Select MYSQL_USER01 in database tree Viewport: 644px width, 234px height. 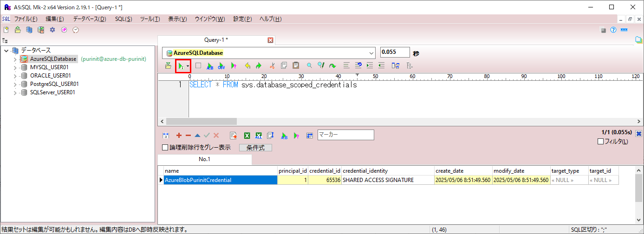(49, 67)
